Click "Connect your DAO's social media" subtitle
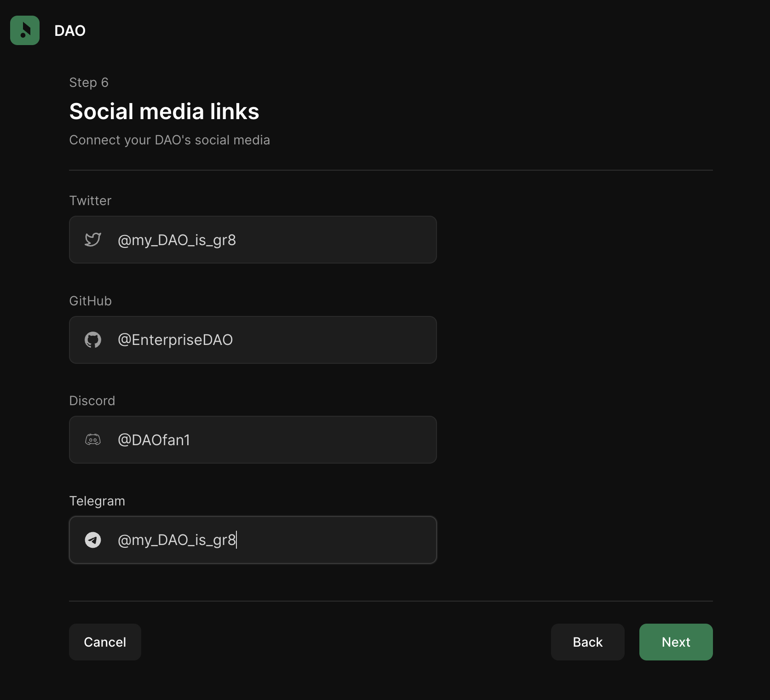 169,140
